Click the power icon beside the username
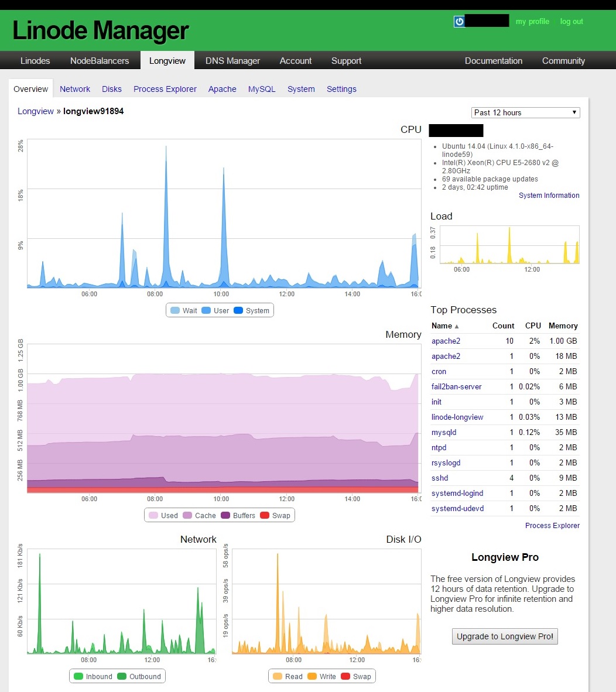 [459, 21]
